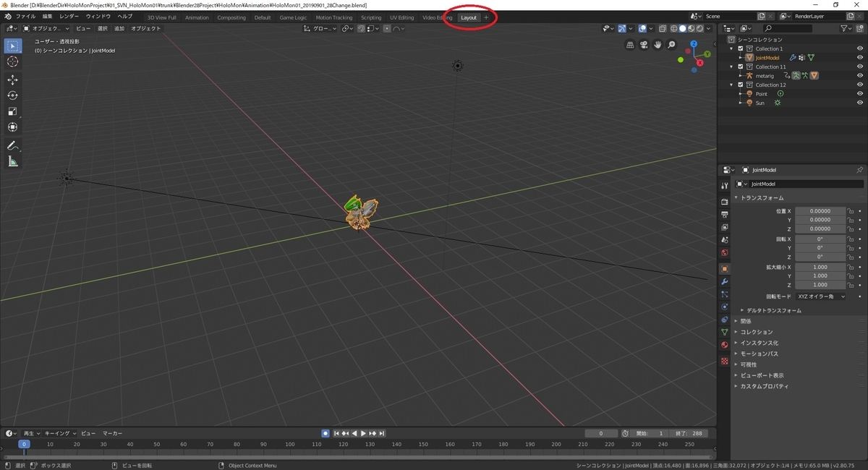Open the 追加 menu in viewport header
The width and height of the screenshot is (868, 470).
click(119, 28)
